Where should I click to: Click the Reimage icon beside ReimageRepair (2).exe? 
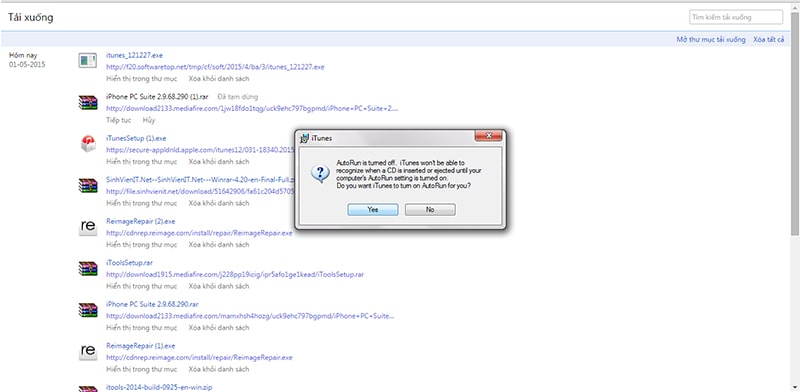click(x=88, y=227)
